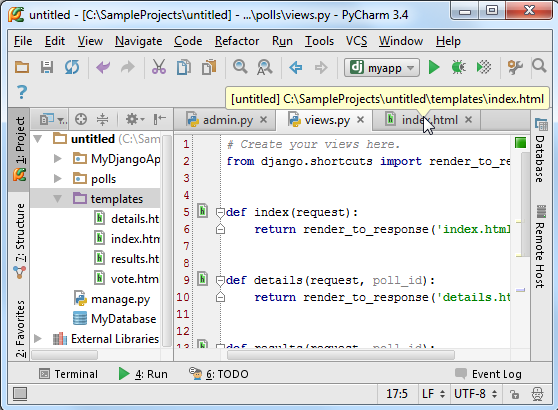Fold the index function at line 5
Screen dimensions: 558x410
click(x=220, y=212)
